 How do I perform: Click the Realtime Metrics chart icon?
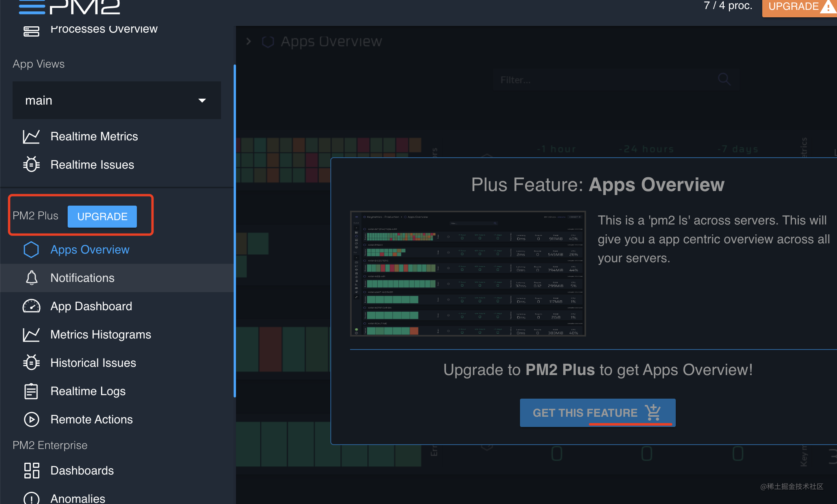pyautogui.click(x=31, y=136)
